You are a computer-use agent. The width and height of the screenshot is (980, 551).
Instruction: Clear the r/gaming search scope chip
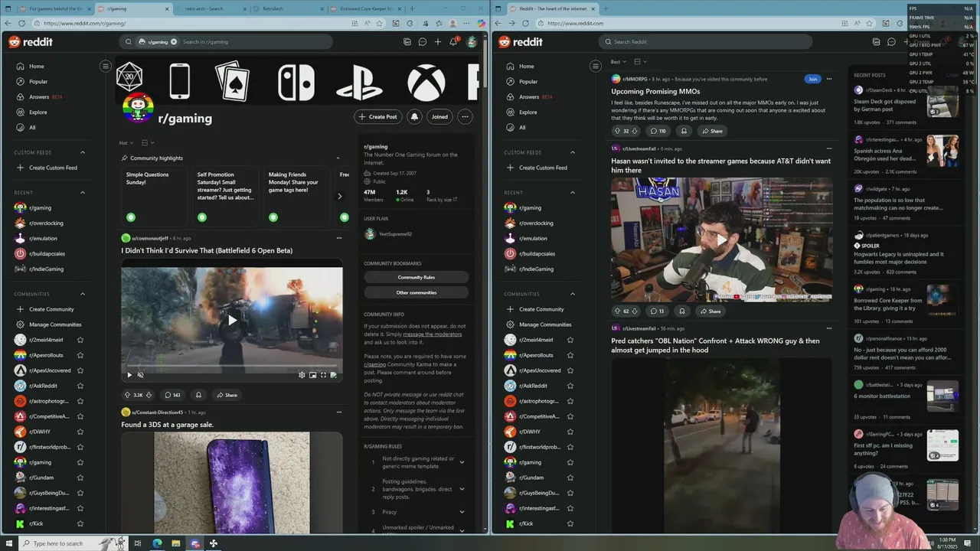pyautogui.click(x=174, y=42)
